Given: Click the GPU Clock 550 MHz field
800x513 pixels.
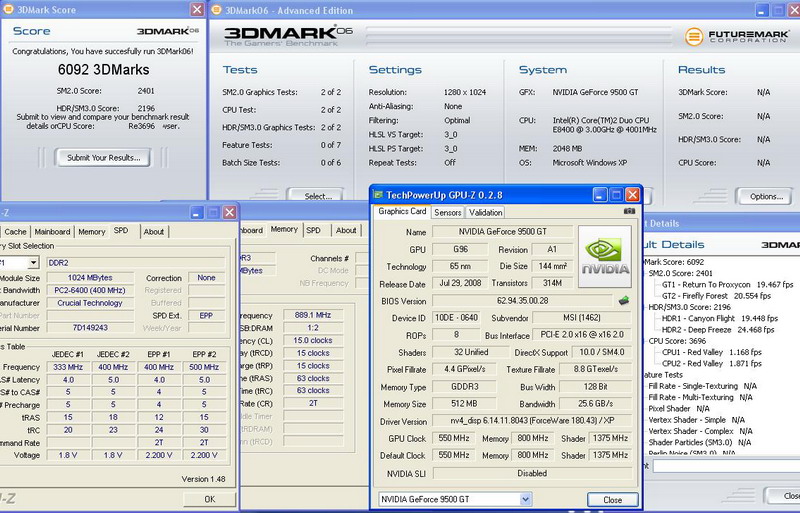Looking at the screenshot, I should coord(454,438).
